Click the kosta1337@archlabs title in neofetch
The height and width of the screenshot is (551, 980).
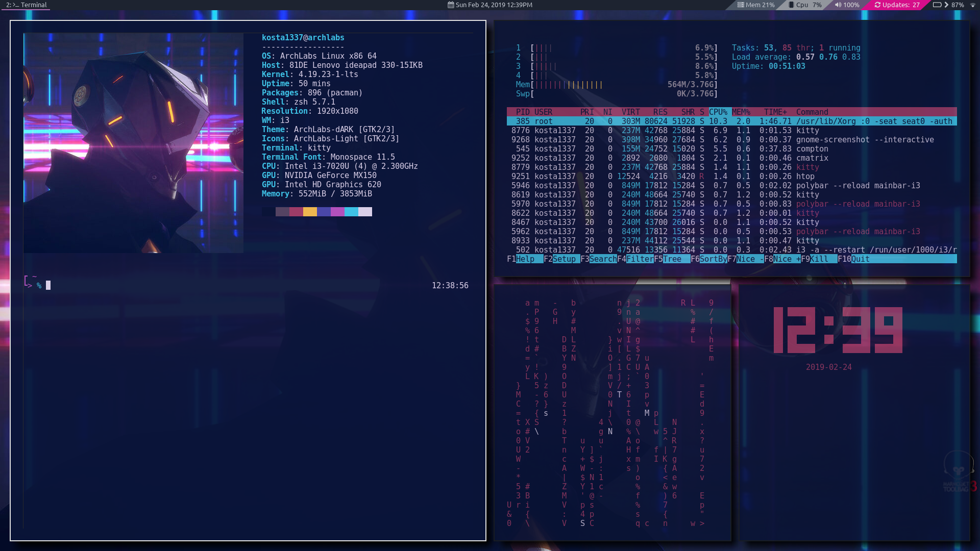[303, 38]
